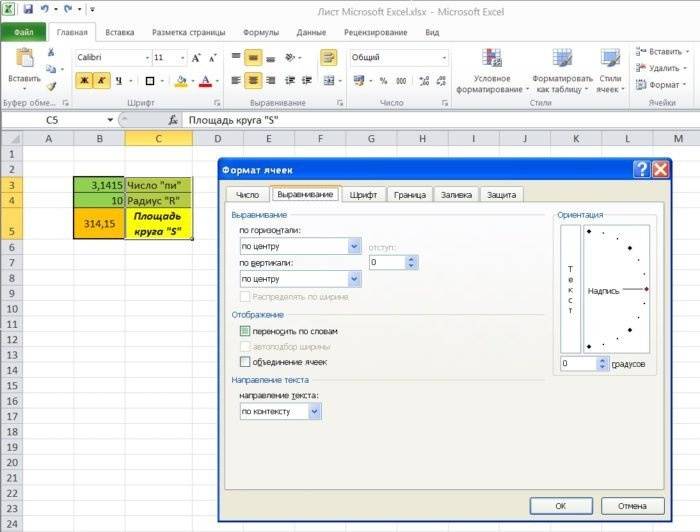Switch to the Заливка tab in dialog
The width and height of the screenshot is (700, 532).
point(456,195)
